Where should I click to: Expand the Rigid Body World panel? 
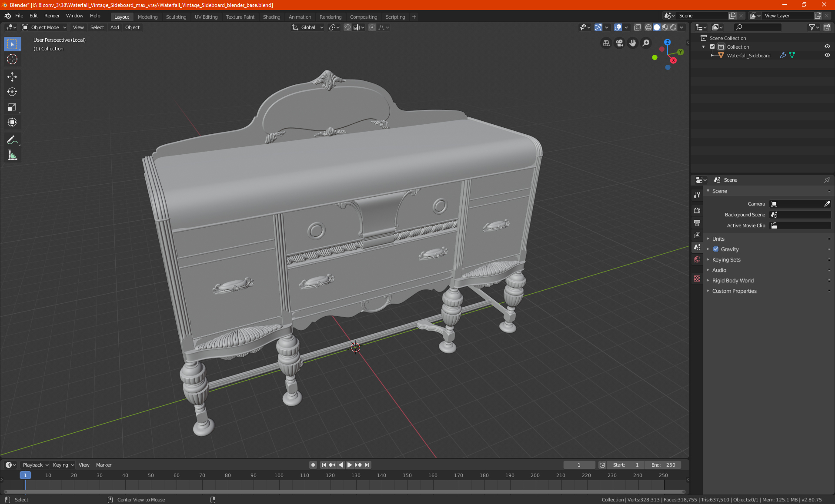(x=733, y=281)
